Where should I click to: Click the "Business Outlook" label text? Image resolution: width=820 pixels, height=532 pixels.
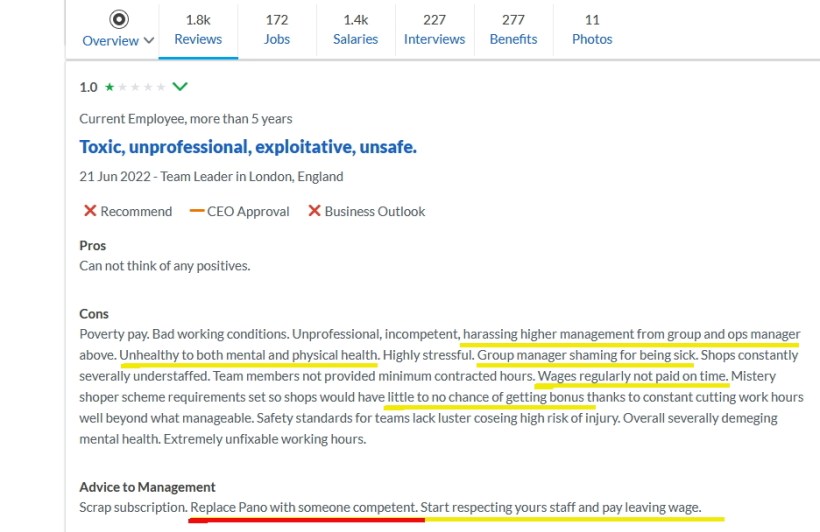pyautogui.click(x=375, y=211)
